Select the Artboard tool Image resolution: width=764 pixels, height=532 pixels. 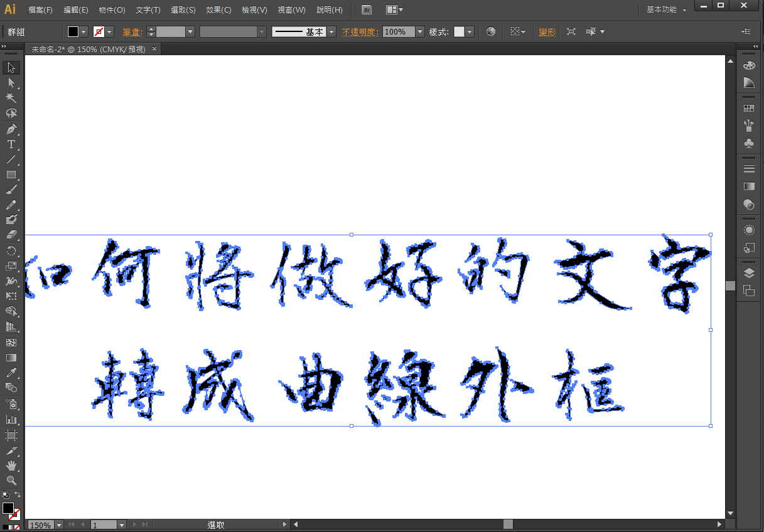11,435
